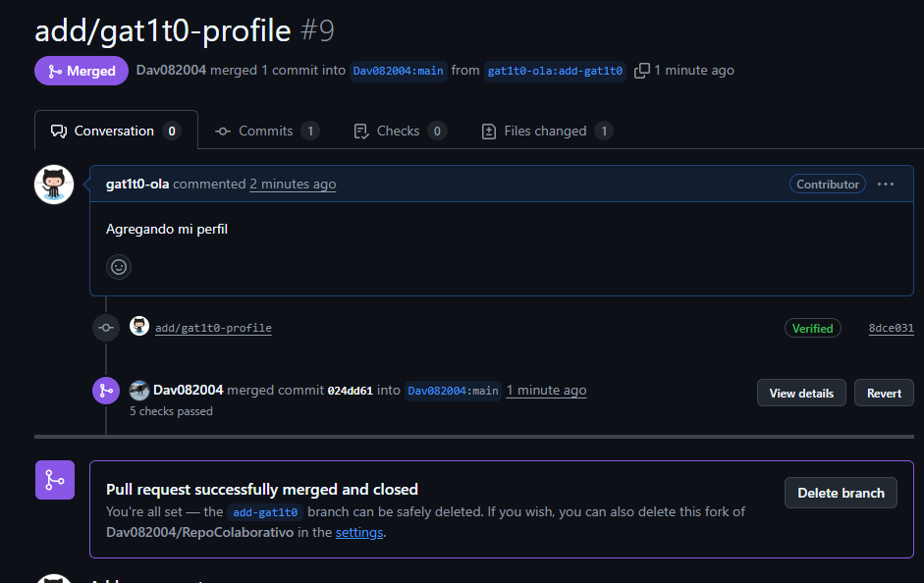Click Dav082004 username in merge event
This screenshot has width=924, height=583.
(x=188, y=390)
